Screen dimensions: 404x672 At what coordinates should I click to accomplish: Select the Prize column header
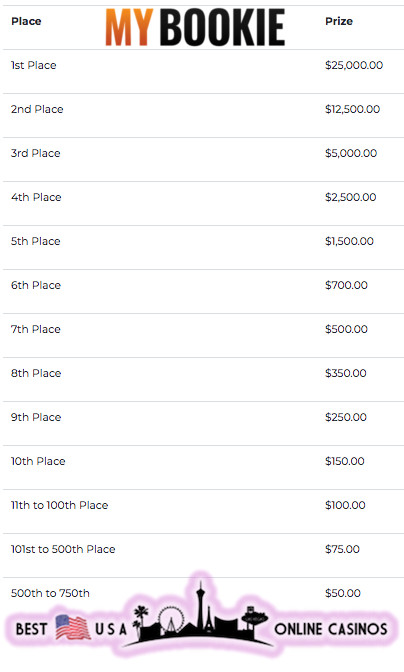339,21
